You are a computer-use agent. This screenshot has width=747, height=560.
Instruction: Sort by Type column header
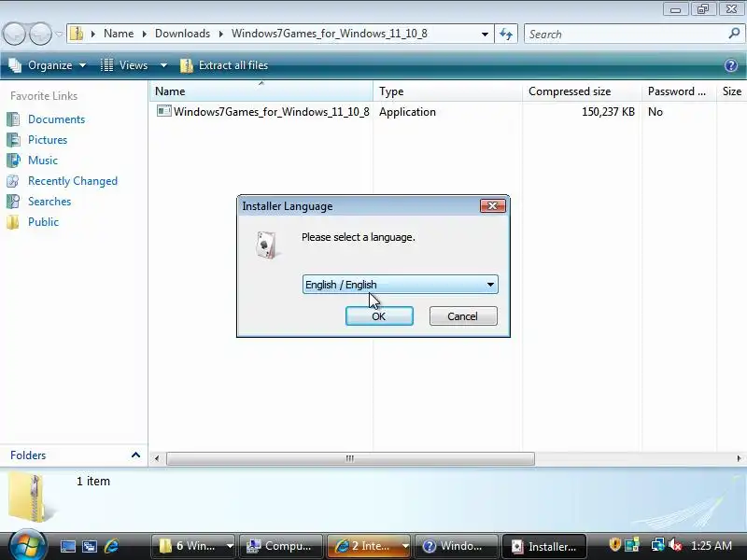(447, 91)
